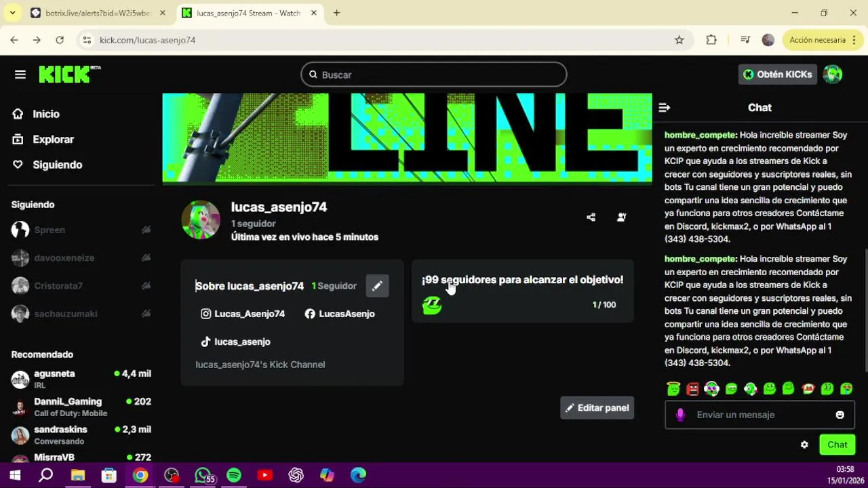868x488 pixels.
Task: Click the chat scrollbar
Action: pyautogui.click(x=865, y=311)
